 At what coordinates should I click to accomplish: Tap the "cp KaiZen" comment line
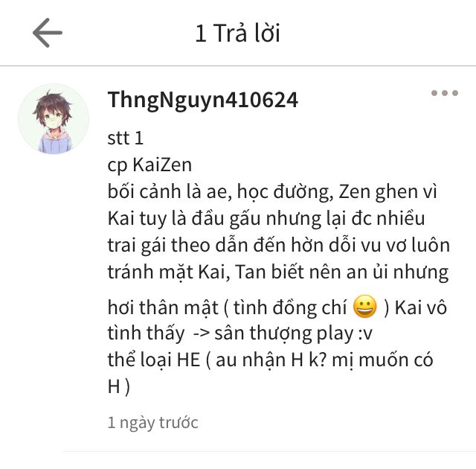(x=149, y=165)
